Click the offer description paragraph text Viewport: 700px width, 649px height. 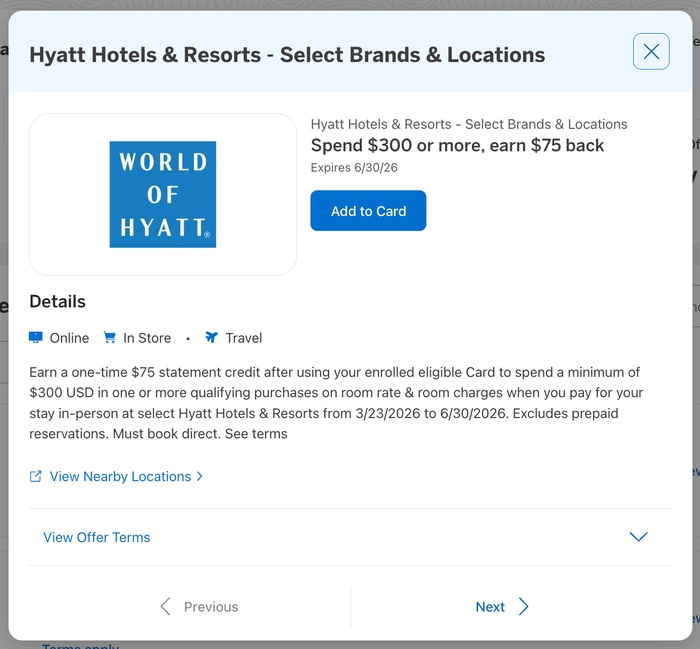pyautogui.click(x=336, y=403)
